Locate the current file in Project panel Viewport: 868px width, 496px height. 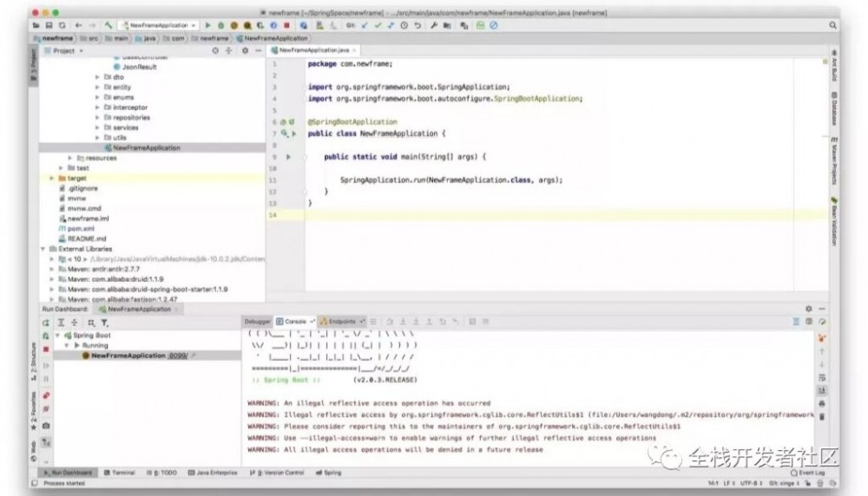click(x=215, y=51)
